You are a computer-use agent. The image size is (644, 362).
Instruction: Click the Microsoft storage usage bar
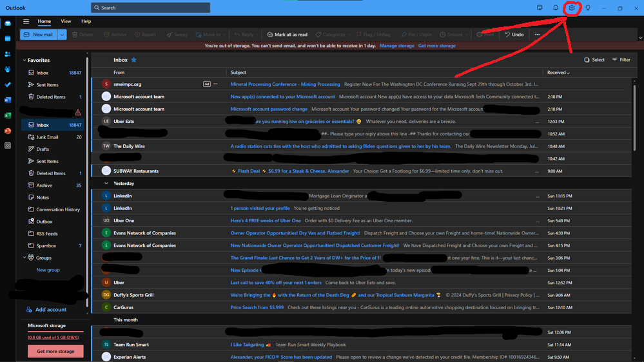pos(55,331)
